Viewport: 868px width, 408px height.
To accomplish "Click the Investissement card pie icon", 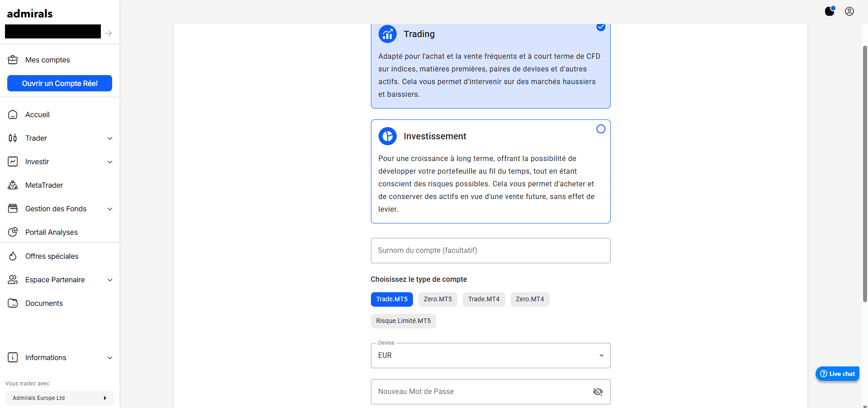I will (388, 136).
